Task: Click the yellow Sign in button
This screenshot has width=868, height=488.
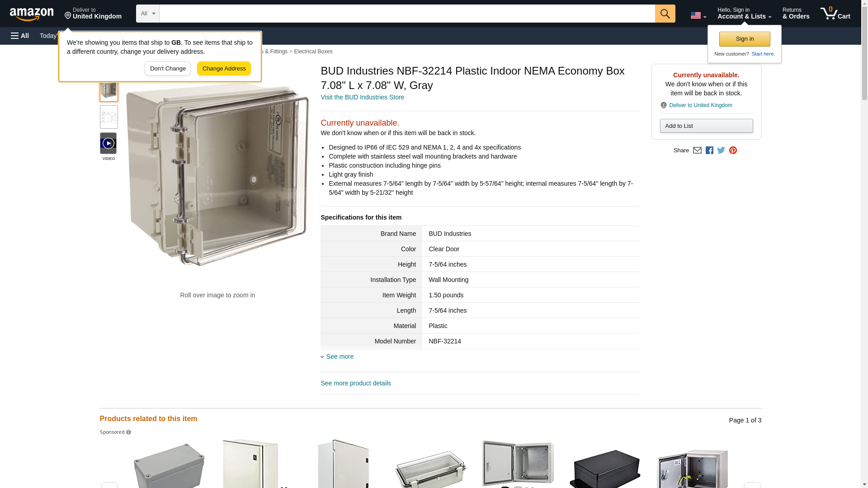Action: pos(745,39)
